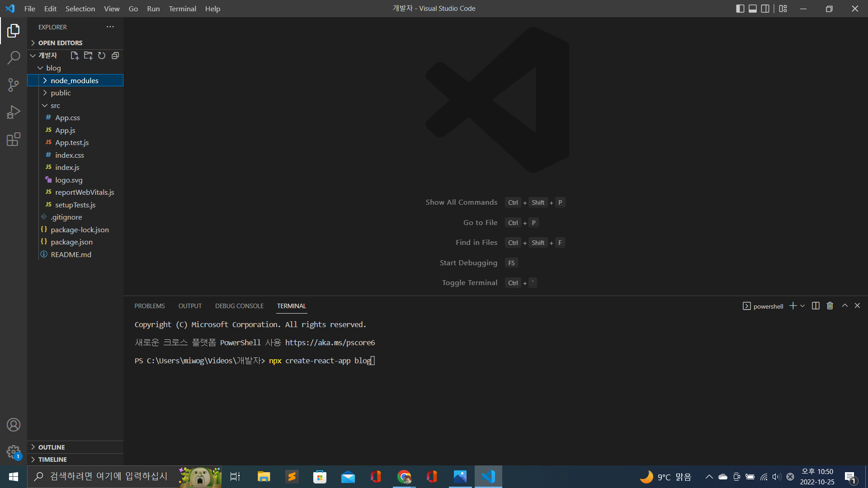Open Run and Debug view
This screenshot has height=488, width=868.
pos(14,112)
